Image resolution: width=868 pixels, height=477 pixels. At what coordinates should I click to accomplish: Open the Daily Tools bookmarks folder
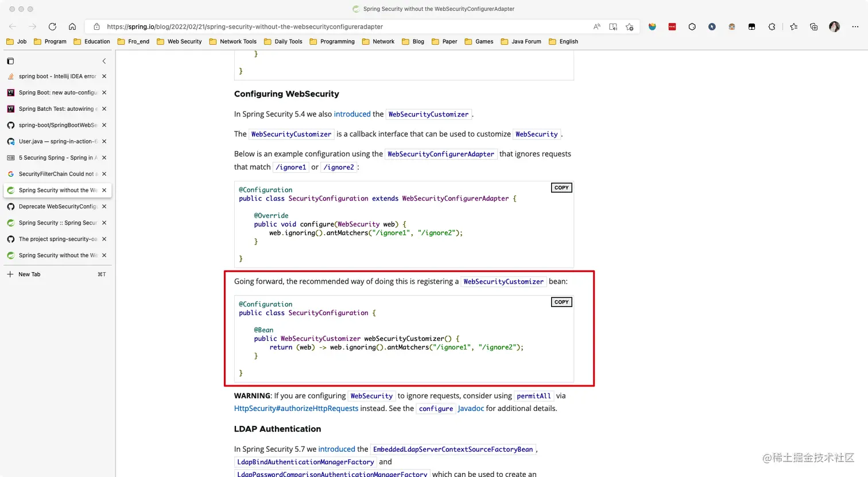283,41
